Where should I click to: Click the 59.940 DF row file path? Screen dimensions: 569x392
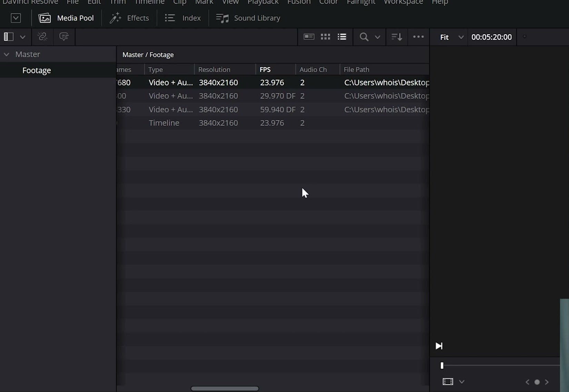click(x=387, y=110)
